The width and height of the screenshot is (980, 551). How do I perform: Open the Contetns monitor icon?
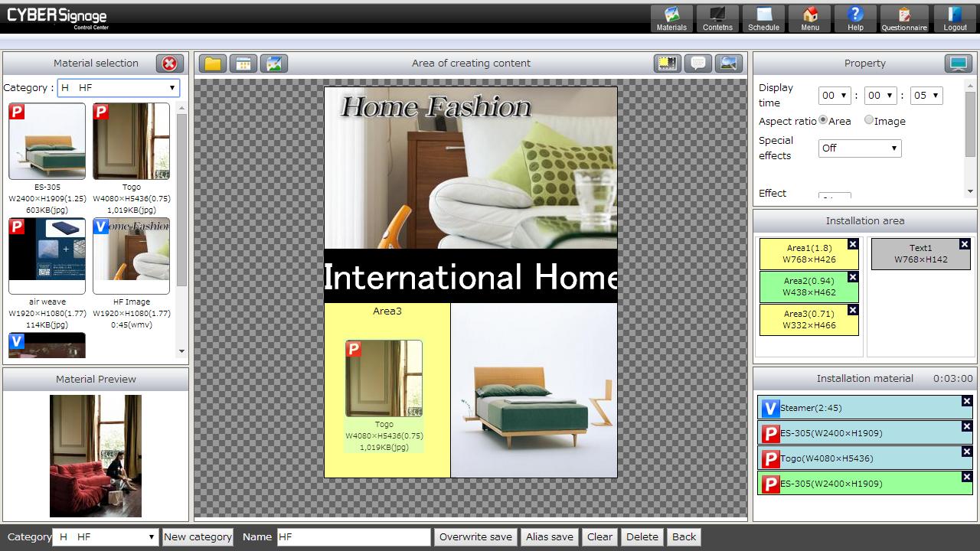717,18
